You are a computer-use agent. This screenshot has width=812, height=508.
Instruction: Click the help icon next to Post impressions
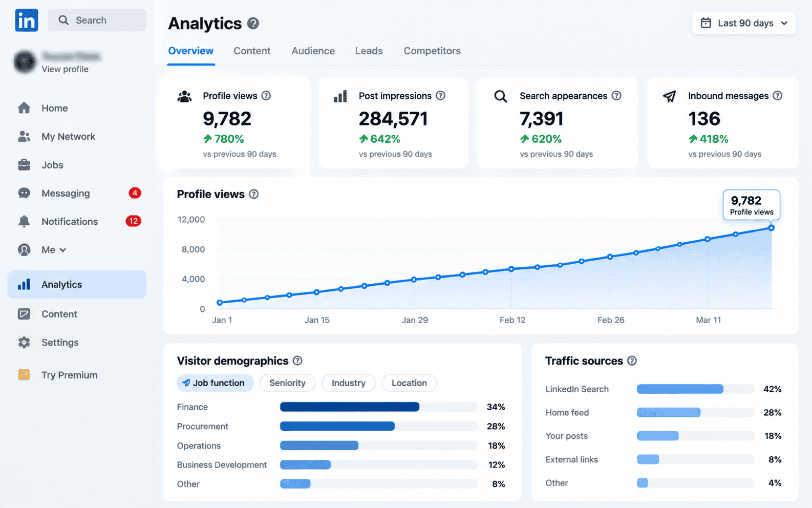440,96
